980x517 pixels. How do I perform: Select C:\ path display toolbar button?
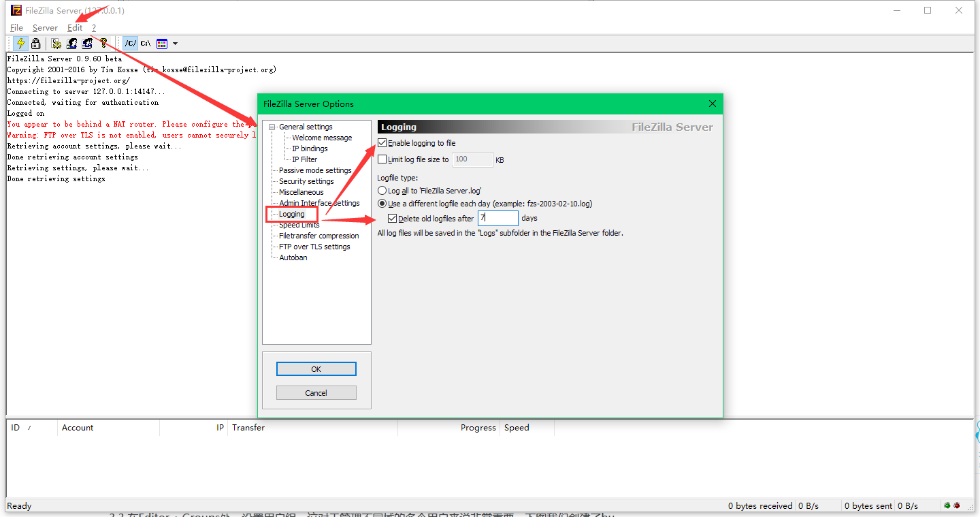[146, 44]
